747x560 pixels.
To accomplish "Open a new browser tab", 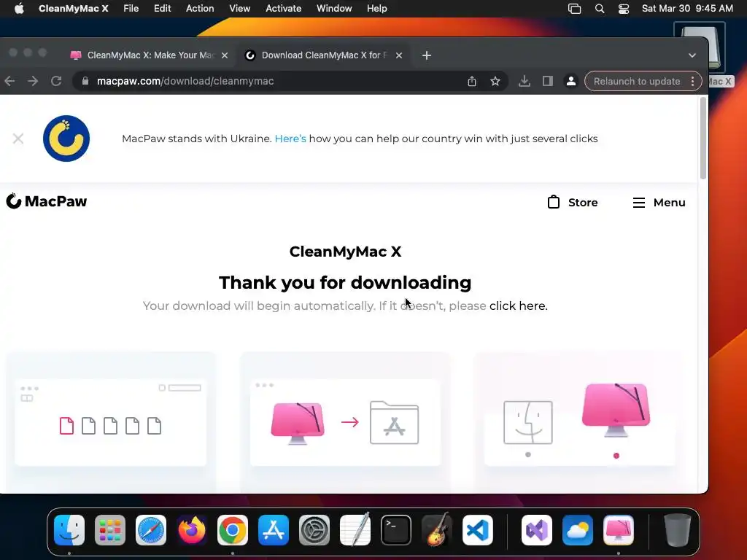I will (x=427, y=55).
